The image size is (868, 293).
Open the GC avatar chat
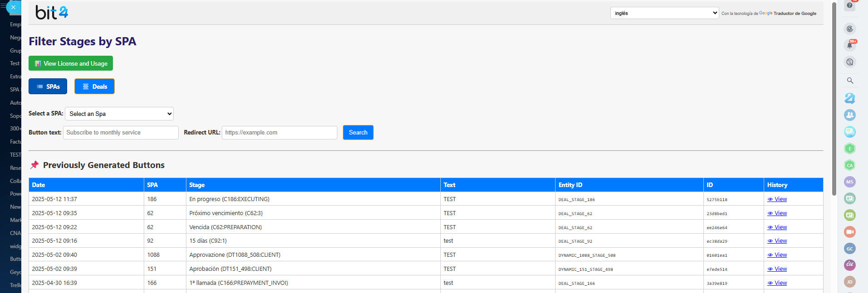(x=849, y=249)
